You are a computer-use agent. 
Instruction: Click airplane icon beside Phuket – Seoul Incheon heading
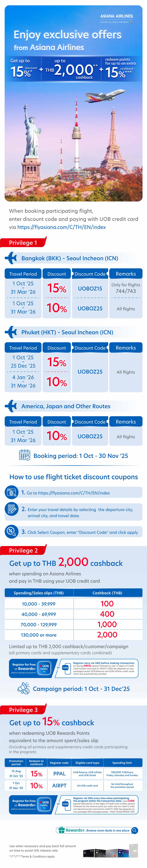point(11,332)
